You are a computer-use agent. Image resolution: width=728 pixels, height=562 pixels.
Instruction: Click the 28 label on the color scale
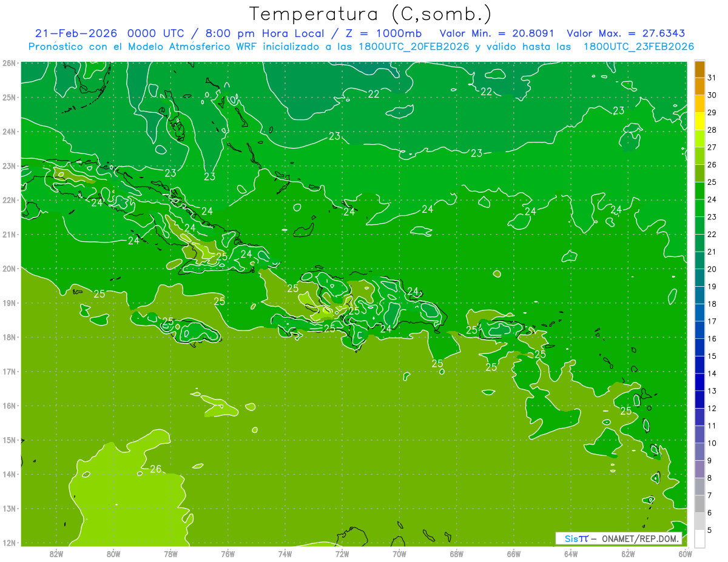712,130
